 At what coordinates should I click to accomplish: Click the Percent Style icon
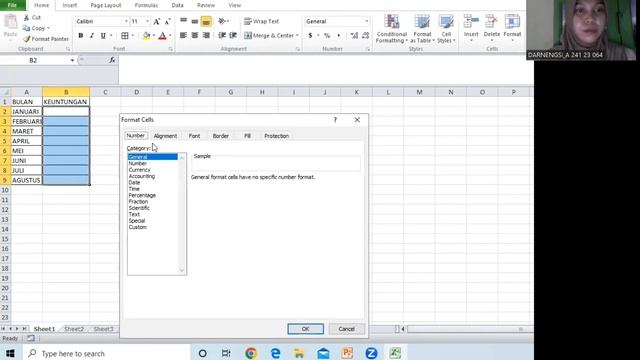pos(327,36)
